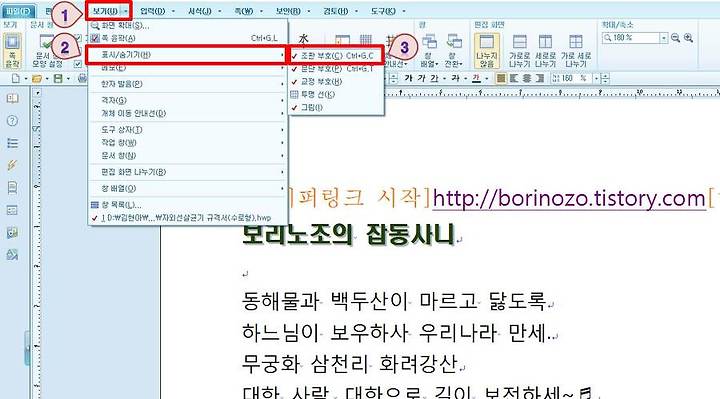Open the http://borinozo.tistory.com hyperlink
The image size is (720, 399).
pos(569,199)
